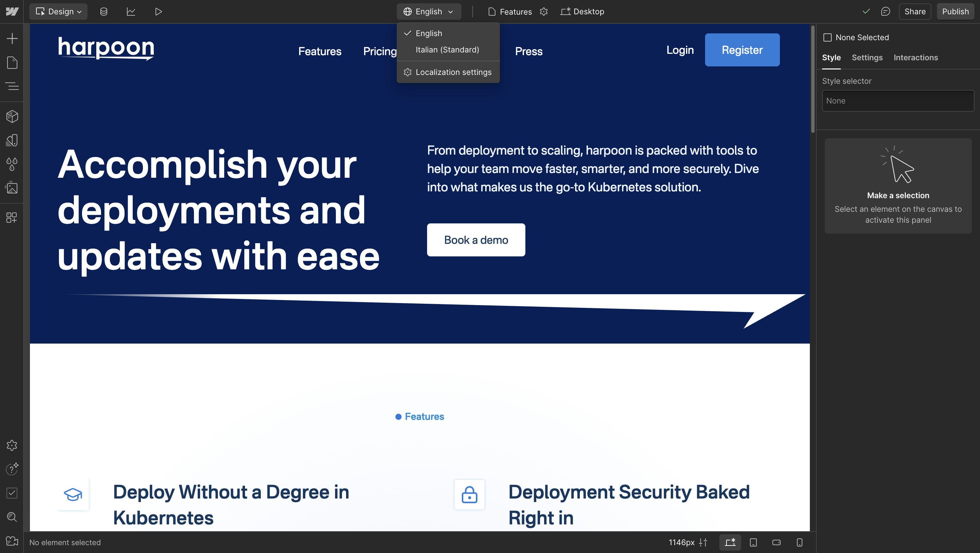The height and width of the screenshot is (553, 980).
Task: Select the hero paragraph text
Action: (593, 169)
